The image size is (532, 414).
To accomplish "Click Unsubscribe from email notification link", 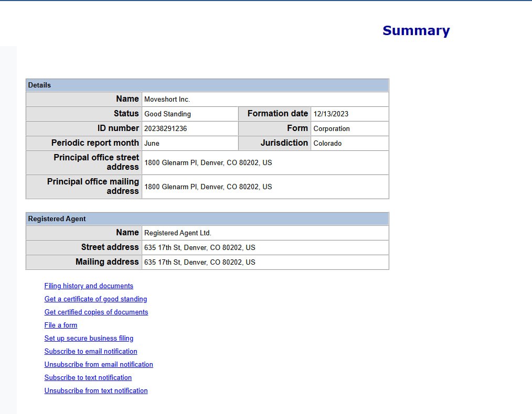I will coord(99,365).
